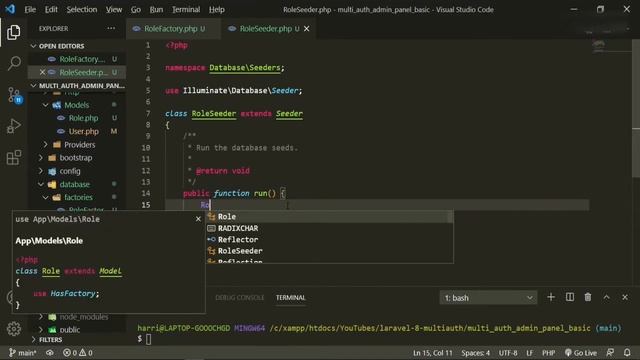Close the RoleSeeder.php editor tab
This screenshot has height=360, width=640.
(x=307, y=29)
